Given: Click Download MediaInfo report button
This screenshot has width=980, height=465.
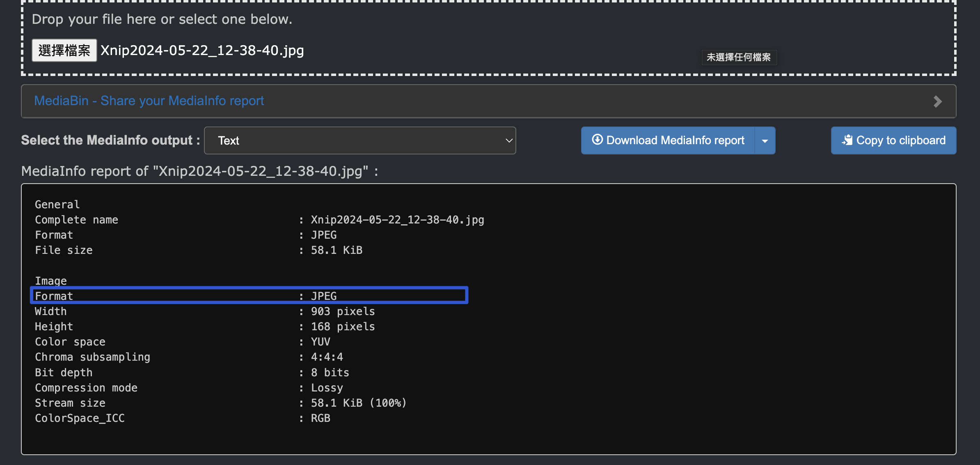Looking at the screenshot, I should pos(675,140).
